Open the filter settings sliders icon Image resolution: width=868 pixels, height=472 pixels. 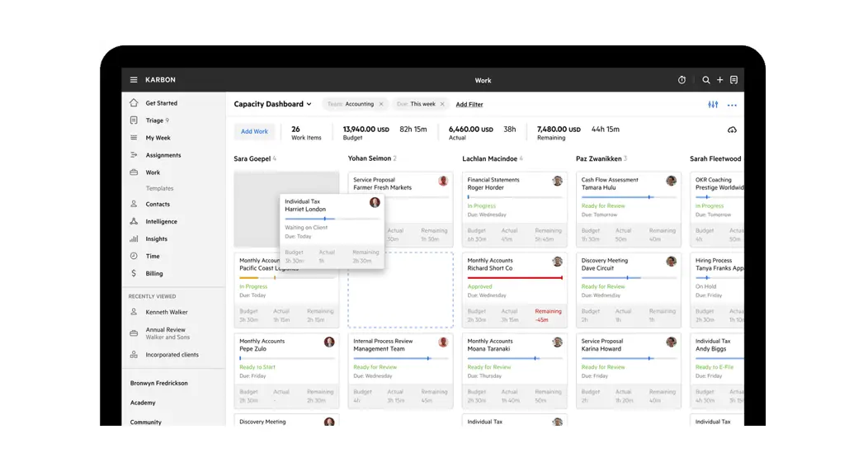712,105
